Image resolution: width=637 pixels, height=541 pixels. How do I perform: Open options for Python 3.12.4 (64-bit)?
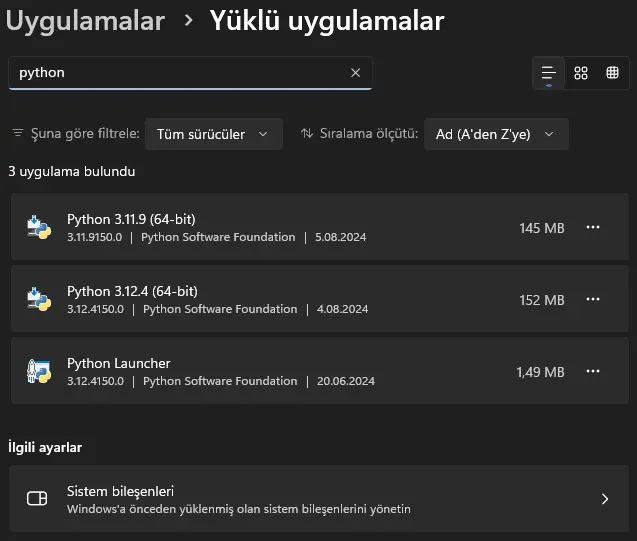(593, 299)
